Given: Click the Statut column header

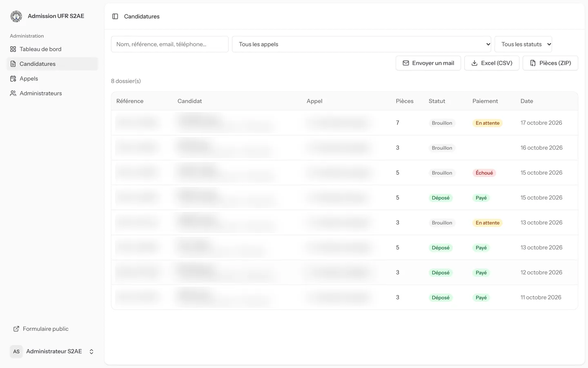Looking at the screenshot, I should pyautogui.click(x=437, y=101).
